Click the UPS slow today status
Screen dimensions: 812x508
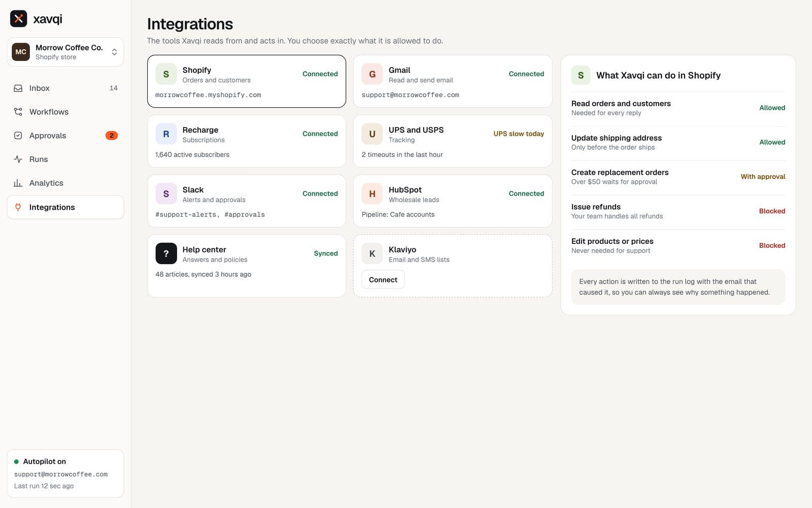point(519,134)
